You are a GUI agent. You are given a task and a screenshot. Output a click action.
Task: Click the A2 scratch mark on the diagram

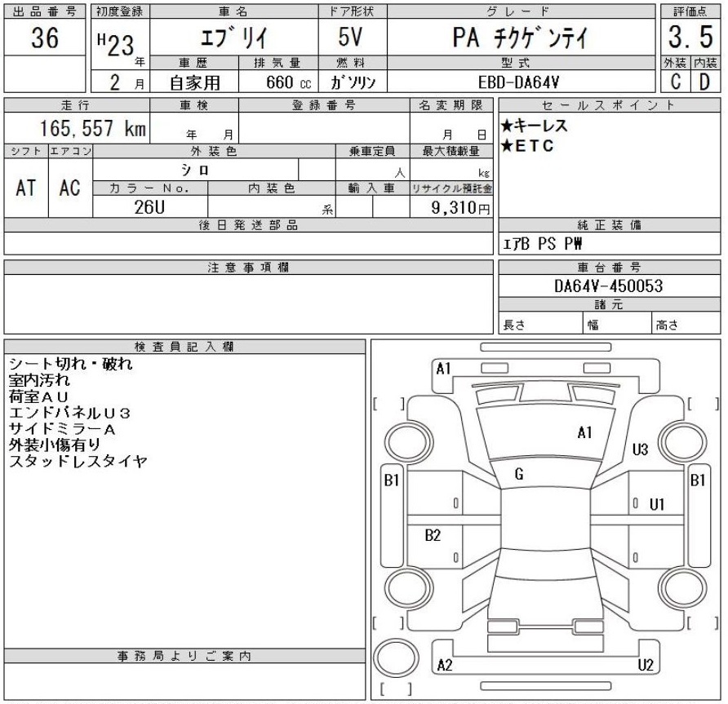pos(444,665)
